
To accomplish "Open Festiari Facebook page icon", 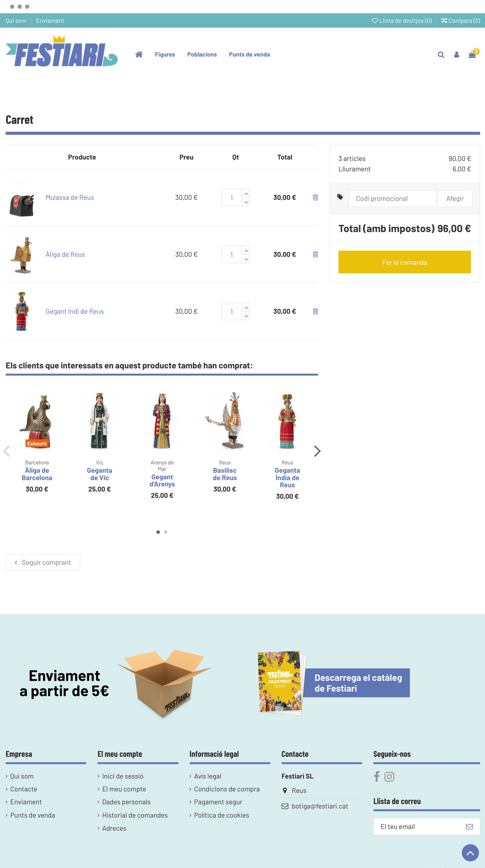I will 377,777.
